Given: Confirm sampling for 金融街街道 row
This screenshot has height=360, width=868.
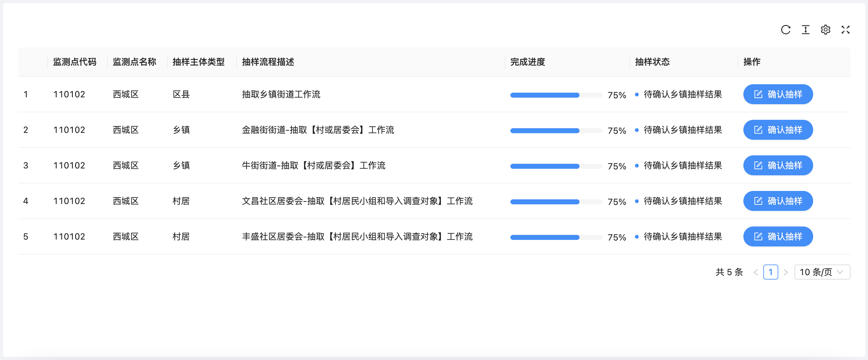Looking at the screenshot, I should click(x=778, y=130).
